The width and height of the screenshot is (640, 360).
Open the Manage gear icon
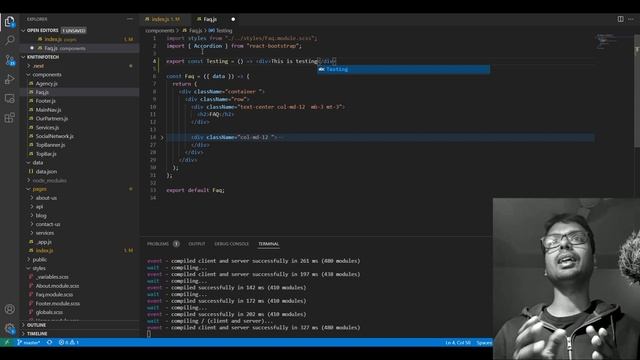[9, 328]
